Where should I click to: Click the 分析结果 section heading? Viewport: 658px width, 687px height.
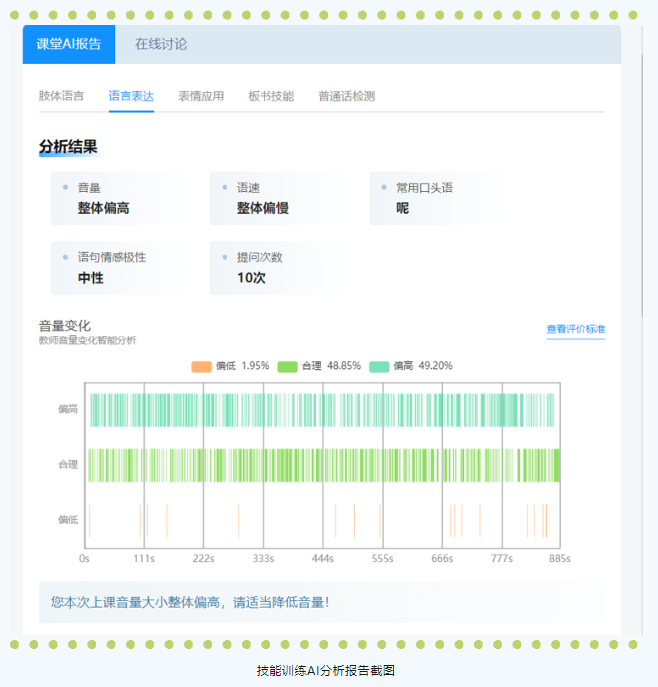[68, 147]
